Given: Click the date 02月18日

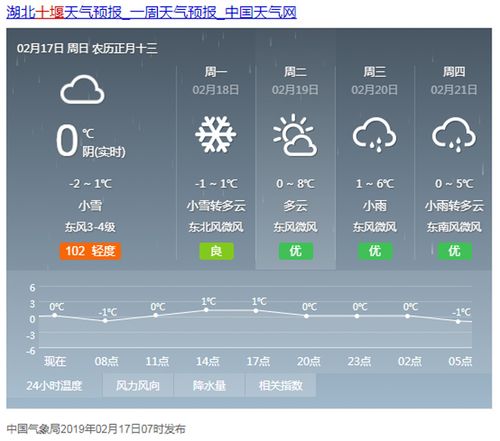Looking at the screenshot, I should pyautogui.click(x=216, y=90).
